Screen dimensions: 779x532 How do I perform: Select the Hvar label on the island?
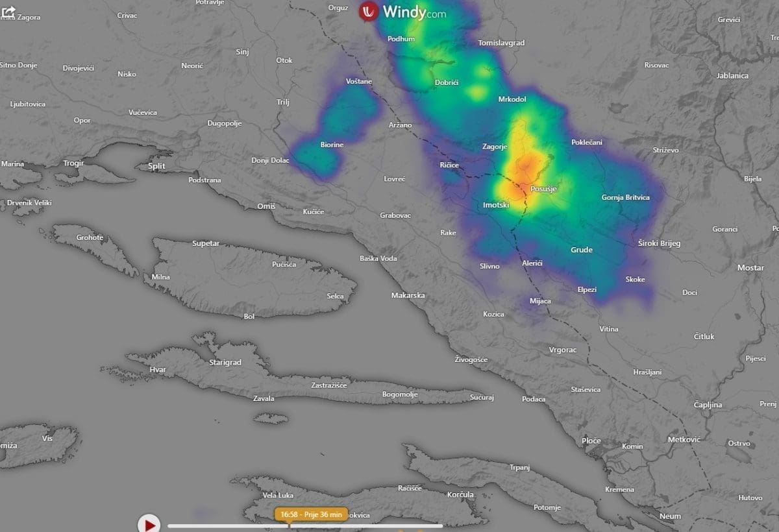pos(158,369)
